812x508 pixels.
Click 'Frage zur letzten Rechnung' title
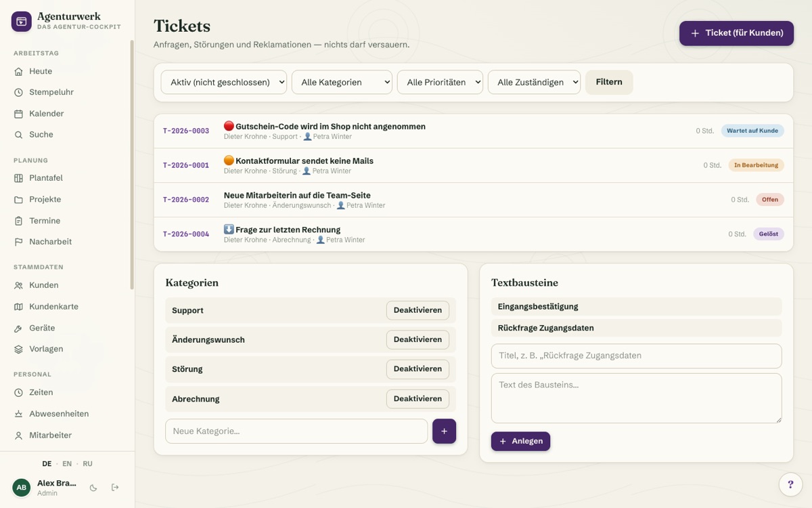pyautogui.click(x=288, y=230)
